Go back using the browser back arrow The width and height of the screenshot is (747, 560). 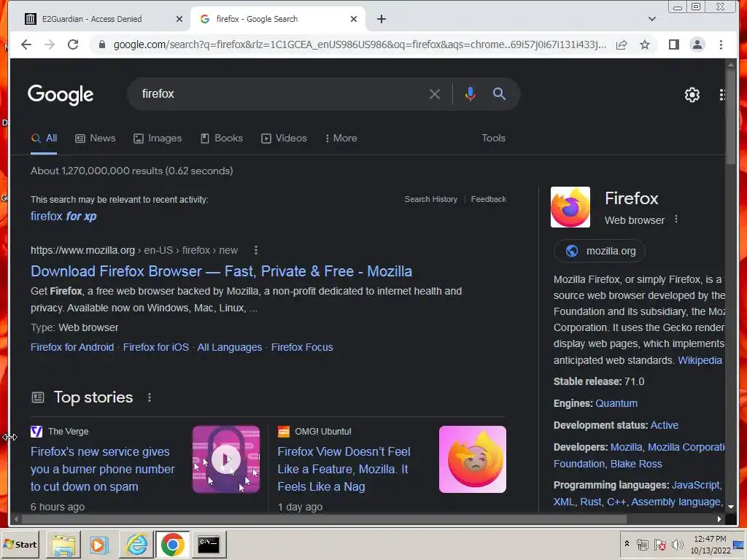tap(26, 44)
